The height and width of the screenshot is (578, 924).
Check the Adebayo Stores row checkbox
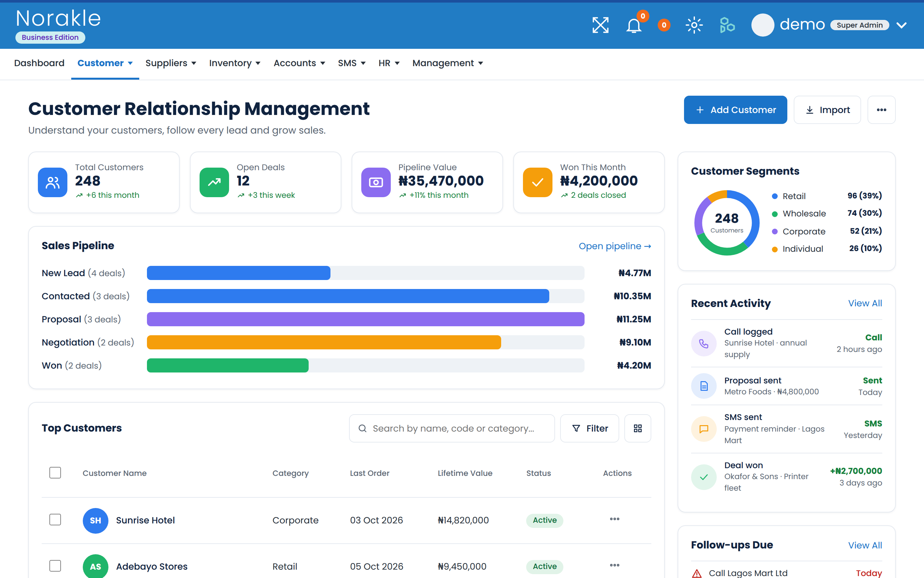(56, 566)
